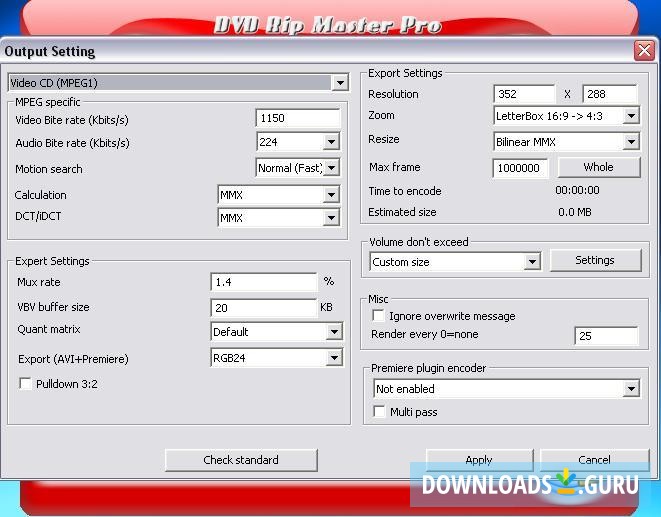Toggle Ignore overwrite message checkbox
661x517 pixels.
coord(378,316)
